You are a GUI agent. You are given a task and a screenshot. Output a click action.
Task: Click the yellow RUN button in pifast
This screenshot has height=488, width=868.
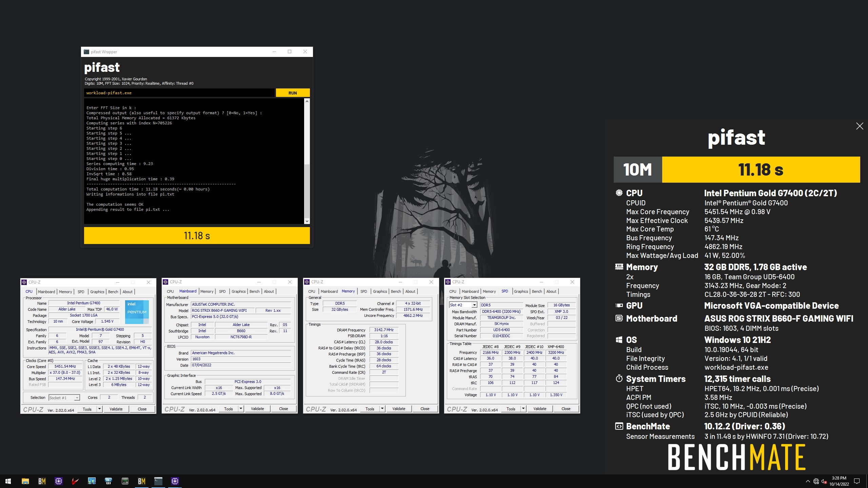point(293,93)
